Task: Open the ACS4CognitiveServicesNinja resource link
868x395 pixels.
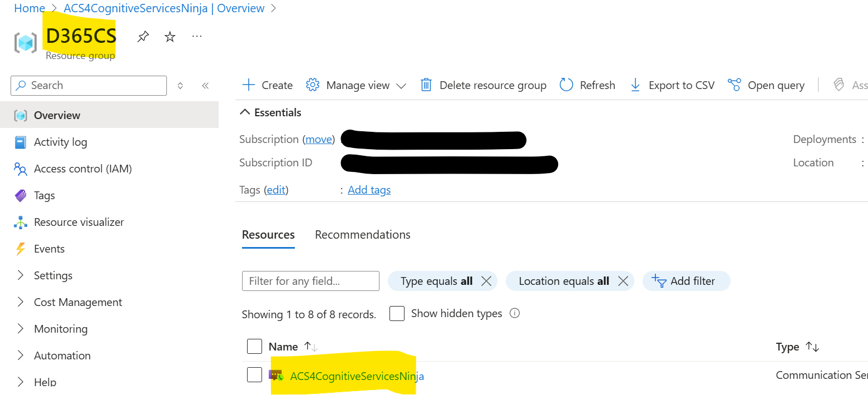Action: tap(357, 376)
